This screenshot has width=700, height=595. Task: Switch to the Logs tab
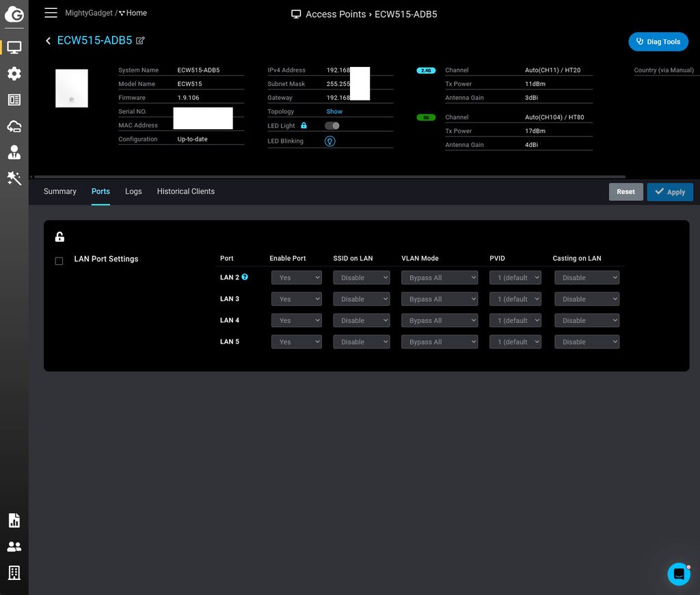click(133, 191)
